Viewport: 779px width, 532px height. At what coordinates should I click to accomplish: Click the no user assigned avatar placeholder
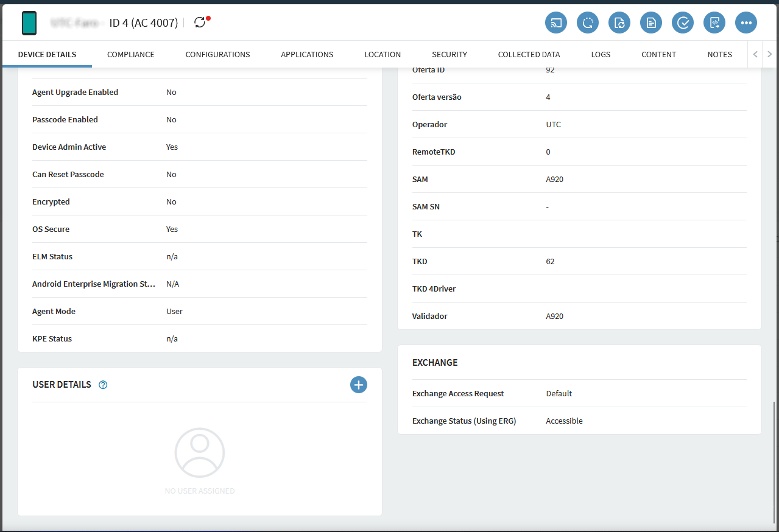click(200, 453)
